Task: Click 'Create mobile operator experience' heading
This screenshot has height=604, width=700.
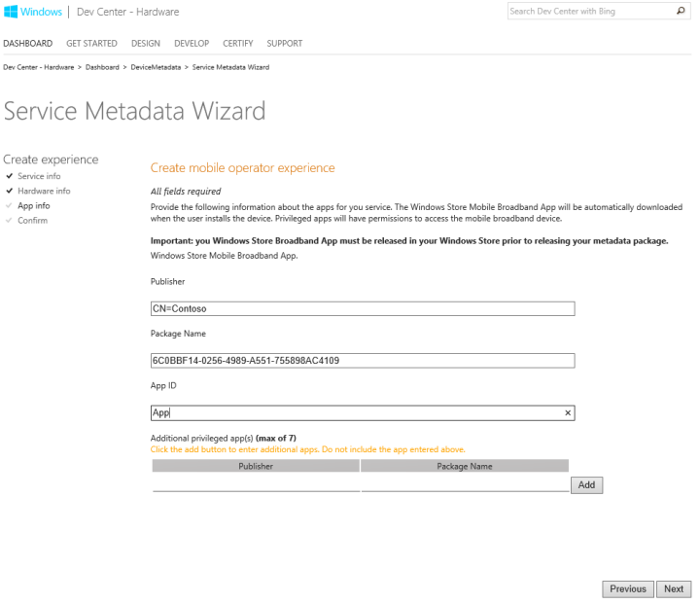Action: 242,167
